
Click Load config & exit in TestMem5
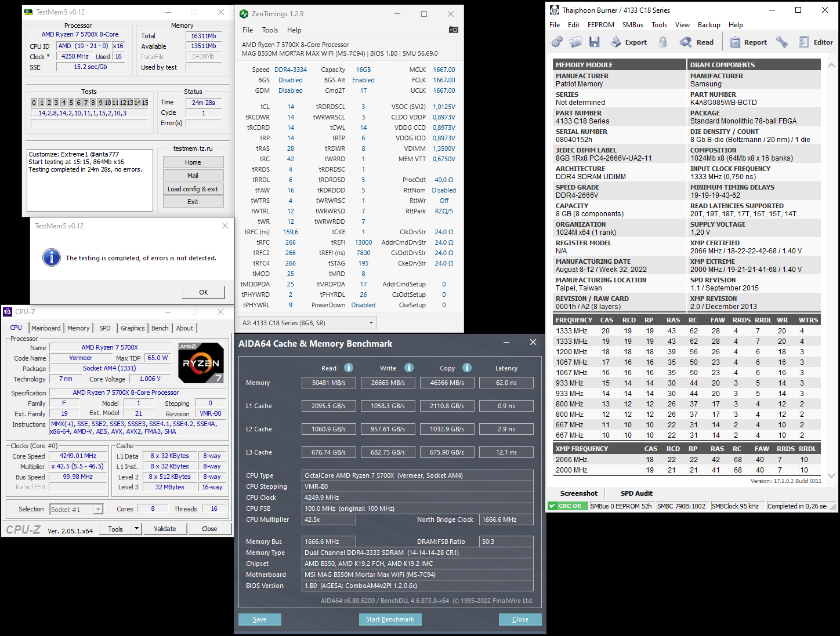[x=193, y=189]
